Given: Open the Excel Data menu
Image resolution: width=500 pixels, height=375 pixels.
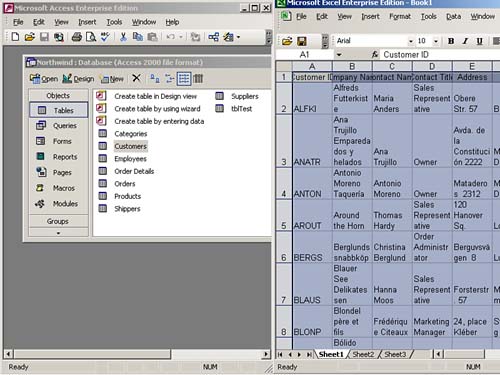Looking at the screenshot, I should 454,16.
